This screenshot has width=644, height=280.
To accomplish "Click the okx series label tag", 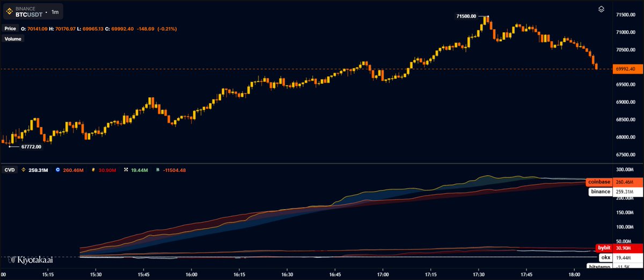I will click(x=606, y=258).
